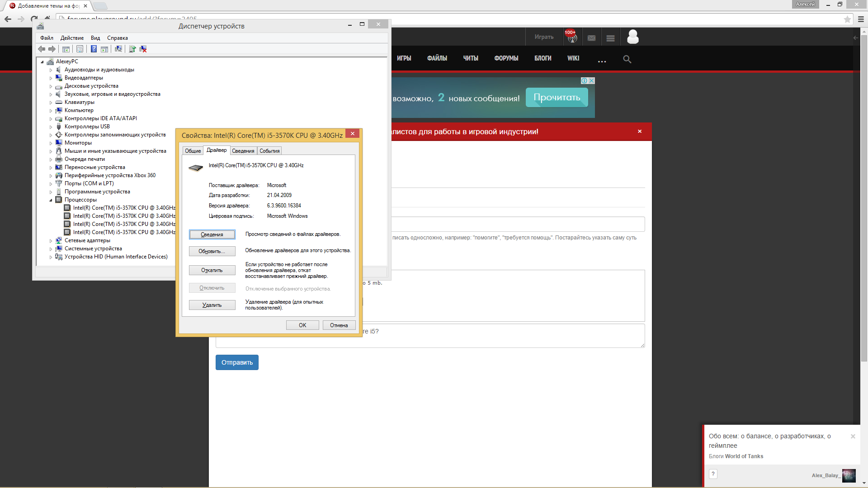This screenshot has width=868, height=488.
Task: Open the envelope messages icon
Action: point(591,38)
